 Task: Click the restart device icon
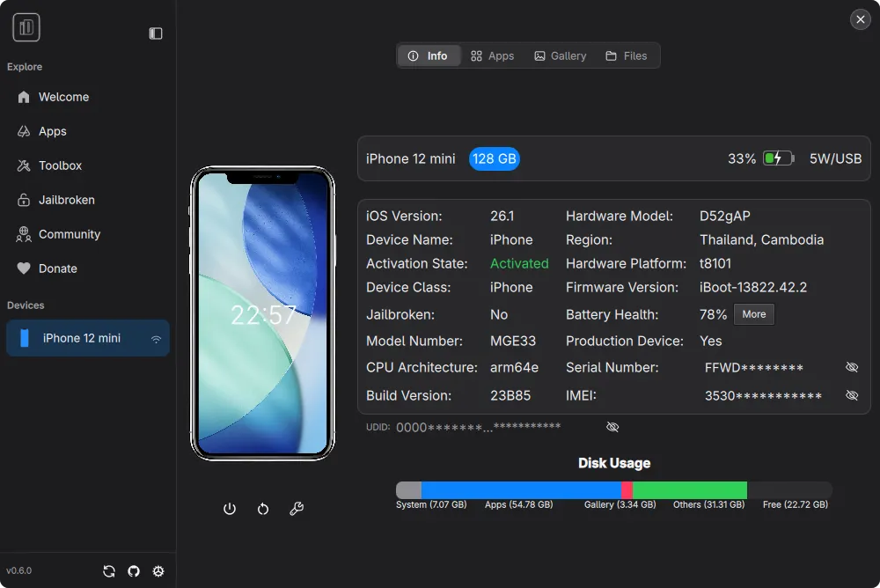(262, 509)
